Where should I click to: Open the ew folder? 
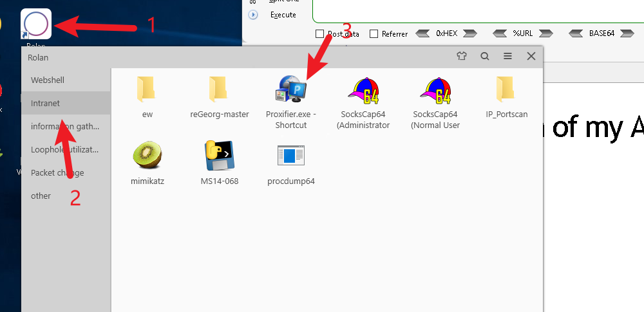coord(146,90)
